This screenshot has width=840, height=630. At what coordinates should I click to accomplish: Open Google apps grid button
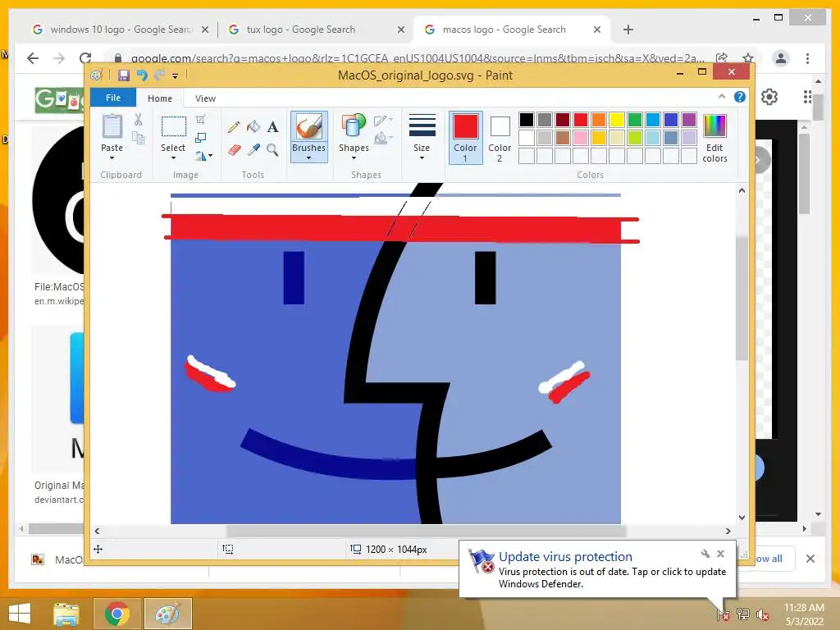click(808, 97)
